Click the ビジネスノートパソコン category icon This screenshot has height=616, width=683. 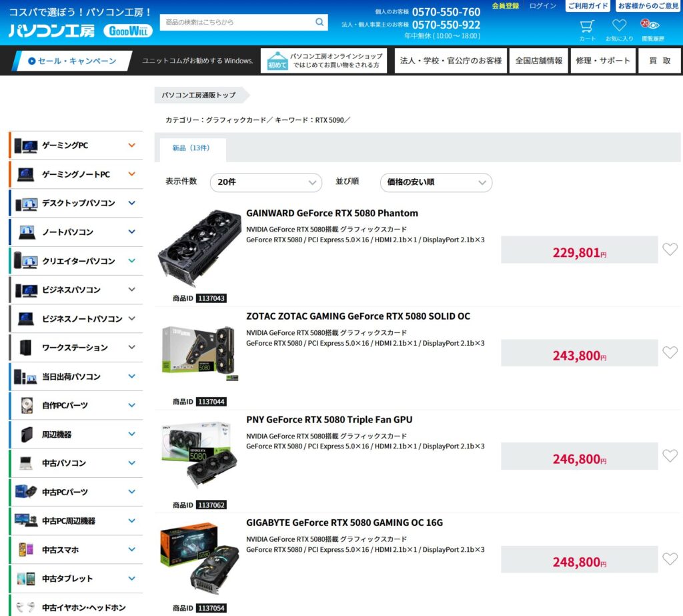pyautogui.click(x=26, y=319)
